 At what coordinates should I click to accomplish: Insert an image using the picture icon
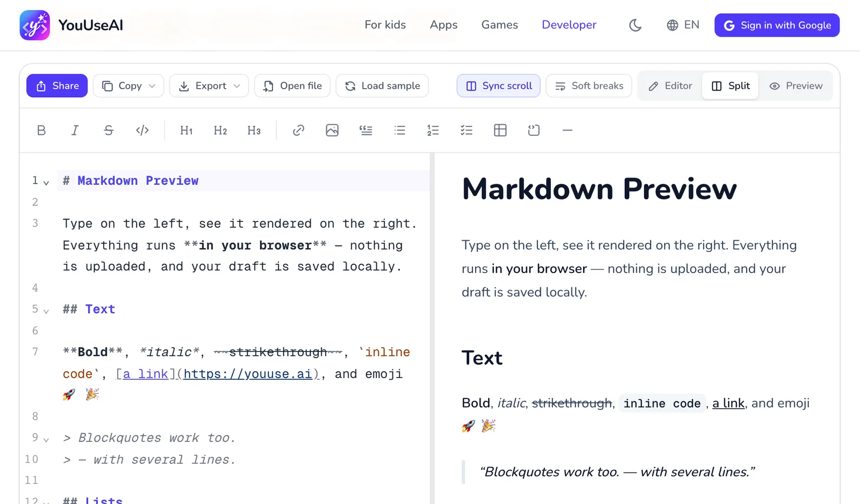coord(332,130)
